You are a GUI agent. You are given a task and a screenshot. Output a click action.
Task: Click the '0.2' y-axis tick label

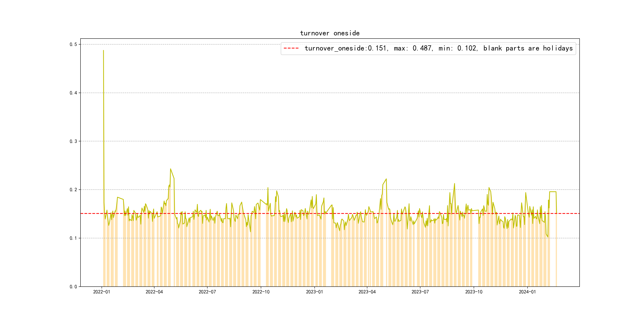click(x=73, y=190)
